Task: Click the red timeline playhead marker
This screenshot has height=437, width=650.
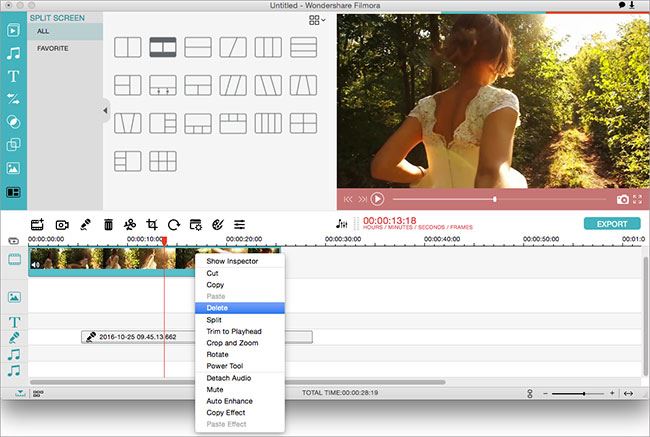Action: [x=165, y=241]
